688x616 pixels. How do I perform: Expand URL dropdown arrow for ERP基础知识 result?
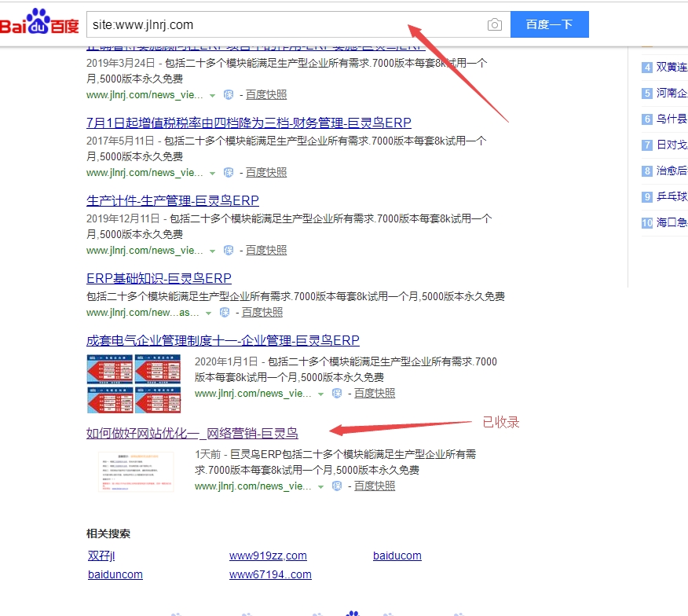coord(208,313)
